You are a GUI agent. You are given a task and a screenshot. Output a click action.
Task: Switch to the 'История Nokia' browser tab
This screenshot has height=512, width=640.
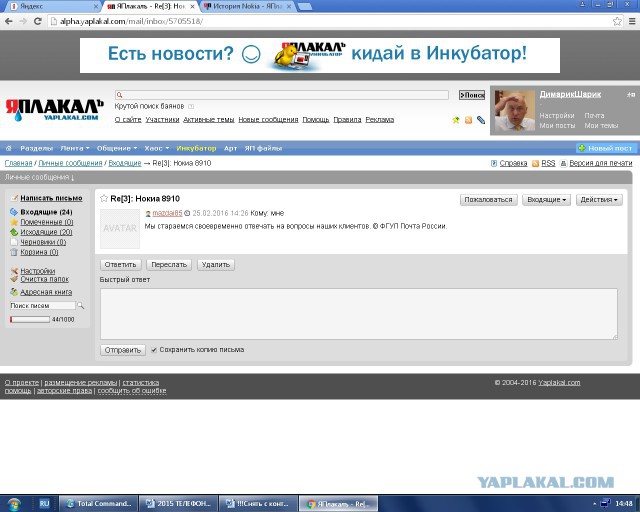coord(245,6)
